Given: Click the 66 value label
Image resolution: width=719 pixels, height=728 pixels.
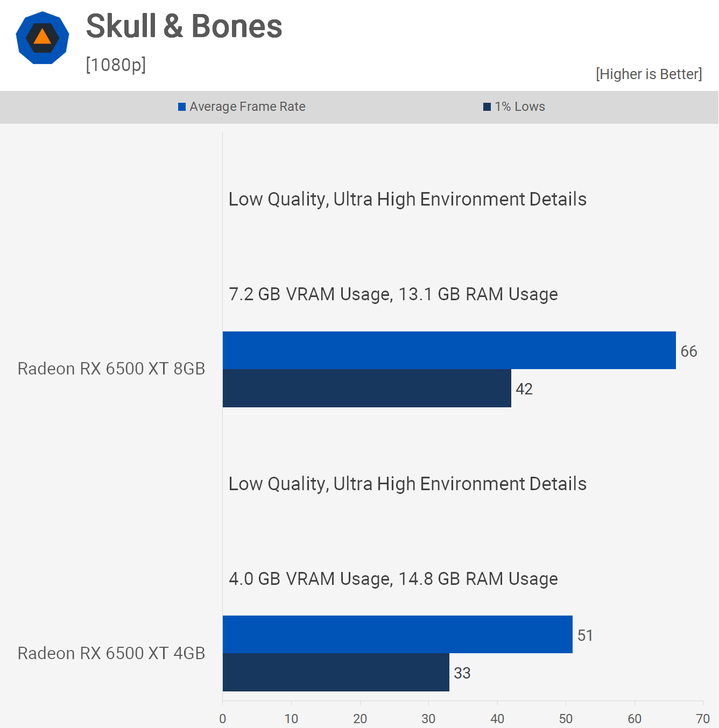Looking at the screenshot, I should (689, 351).
